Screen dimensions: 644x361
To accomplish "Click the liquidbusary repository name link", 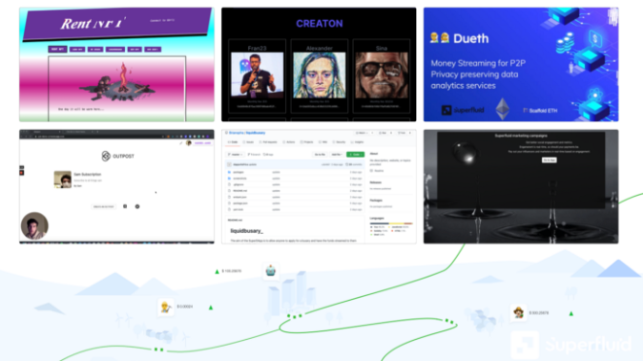I will (x=256, y=133).
